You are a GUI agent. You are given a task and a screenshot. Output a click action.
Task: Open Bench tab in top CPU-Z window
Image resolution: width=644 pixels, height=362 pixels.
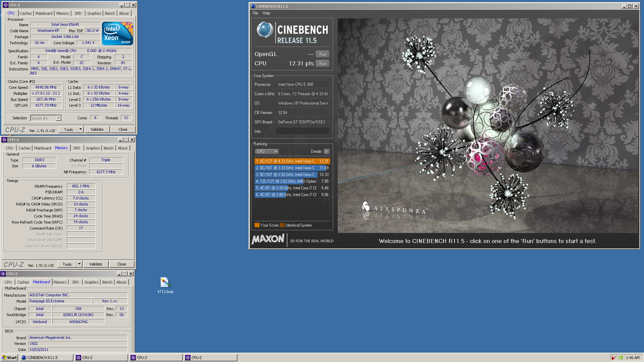(x=110, y=13)
